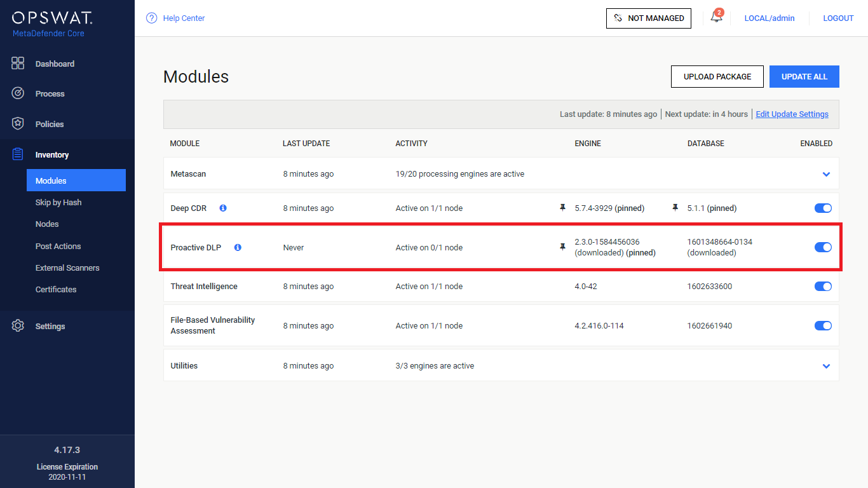Click the Threat Intelligence module name

coord(204,287)
